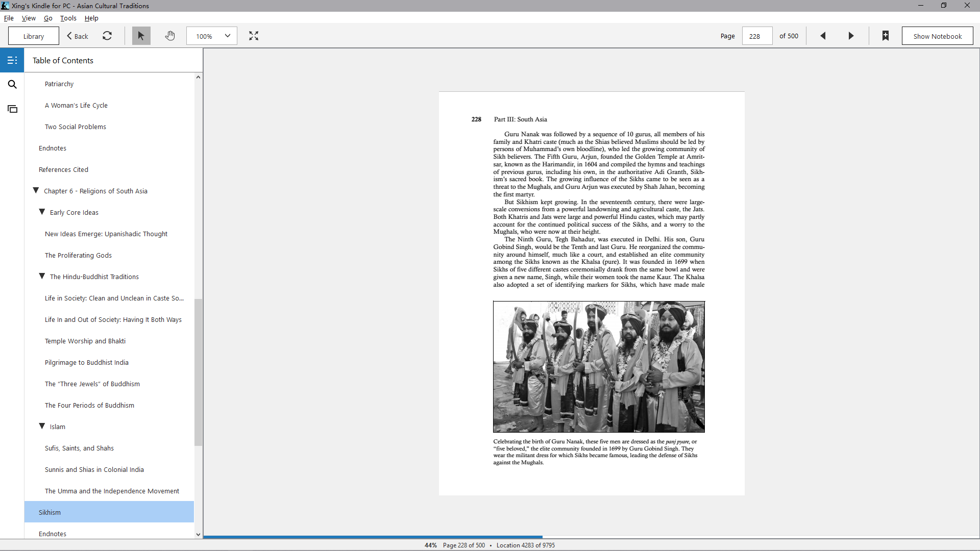980x551 pixels.
Task: Select the arrow cursor selection tool
Action: (141, 36)
